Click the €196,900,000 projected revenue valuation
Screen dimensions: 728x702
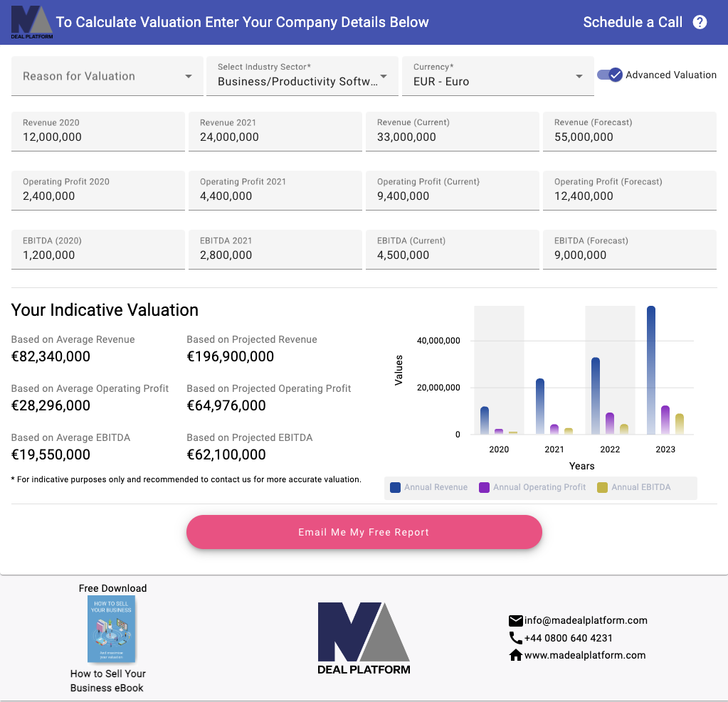click(231, 356)
